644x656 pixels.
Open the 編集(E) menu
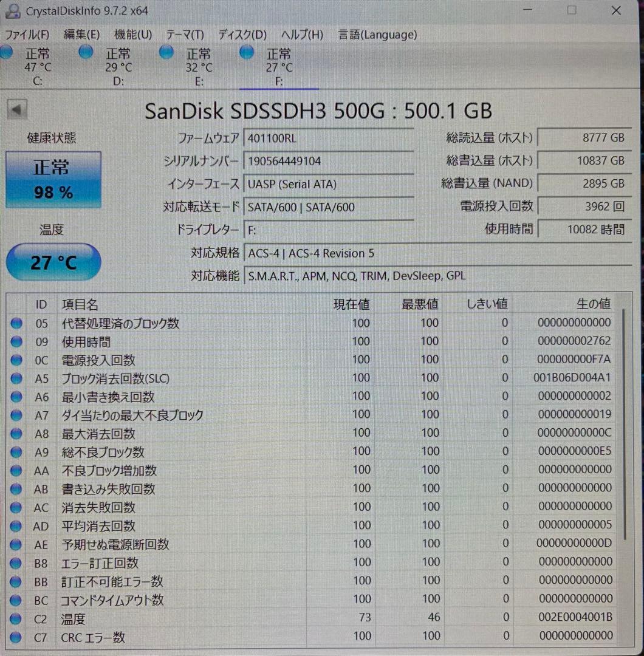pos(81,34)
